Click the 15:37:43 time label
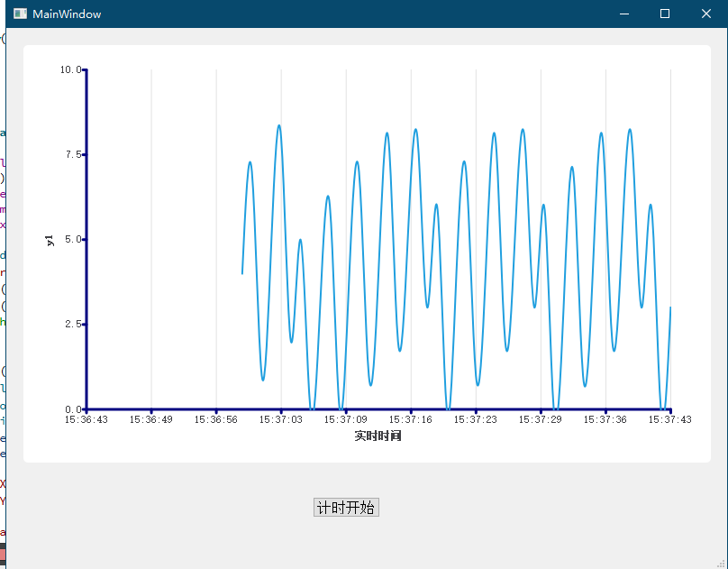 (x=670, y=419)
